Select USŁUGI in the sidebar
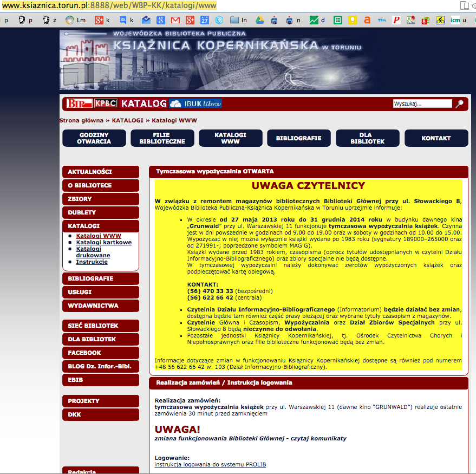The height and width of the screenshot is (474, 476). (x=101, y=292)
